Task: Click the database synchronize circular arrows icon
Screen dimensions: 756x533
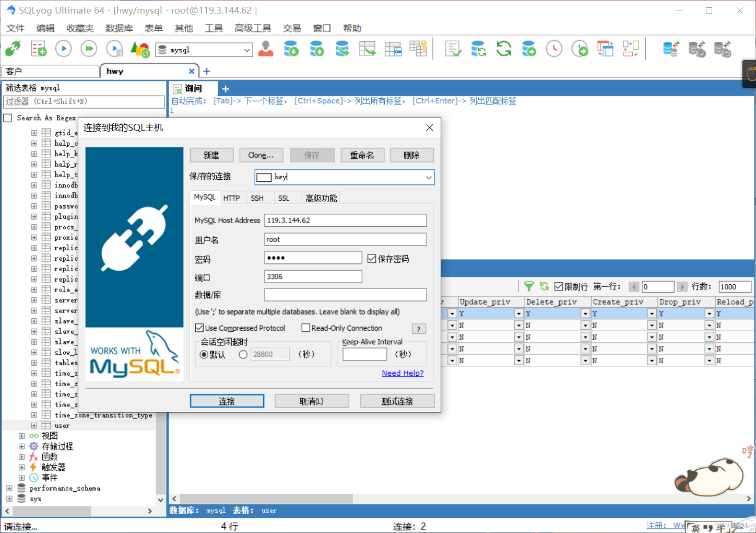Action: coord(478,49)
